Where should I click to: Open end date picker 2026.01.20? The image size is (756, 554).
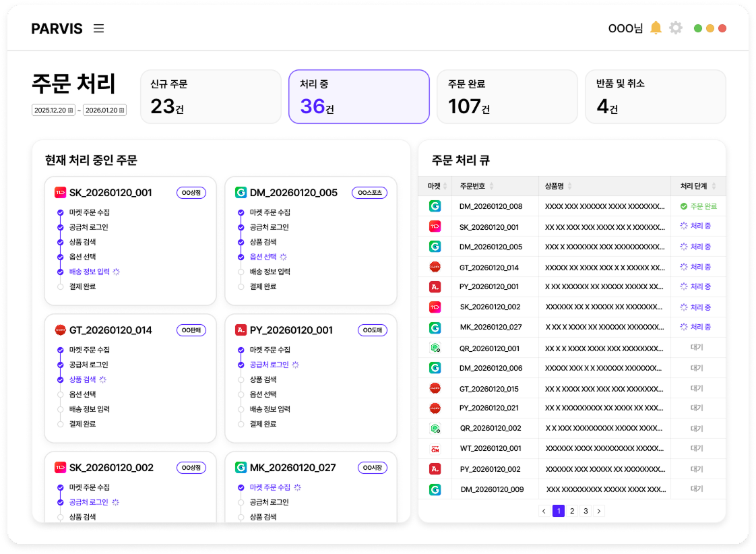pyautogui.click(x=104, y=110)
